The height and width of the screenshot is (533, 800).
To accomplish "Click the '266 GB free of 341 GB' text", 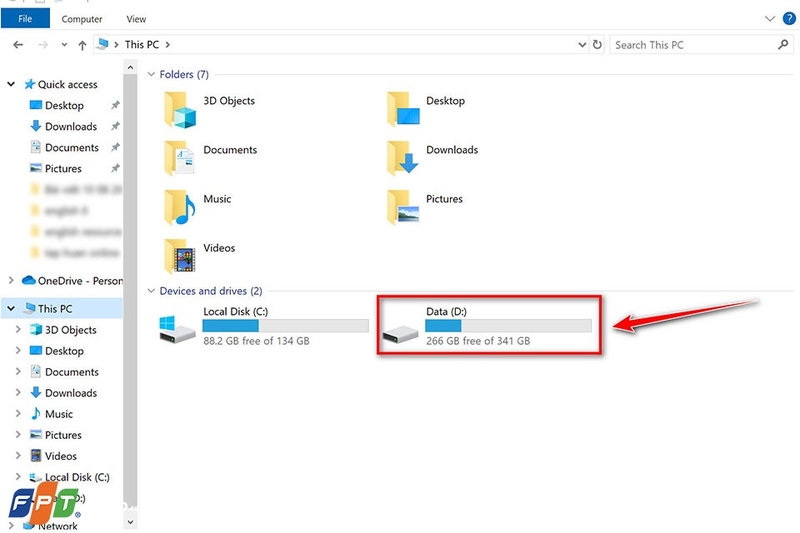I will [478, 341].
